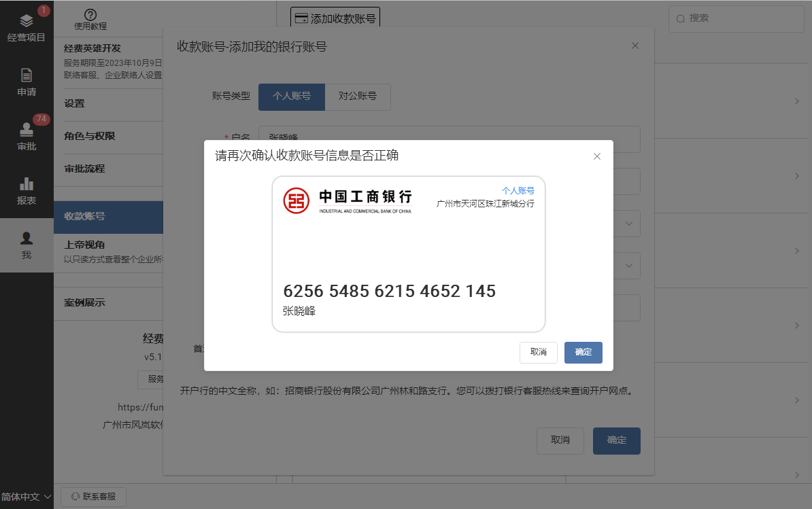Click the 中国工商银行 bank name text
Screen dimensions: 812x509
tap(366, 196)
